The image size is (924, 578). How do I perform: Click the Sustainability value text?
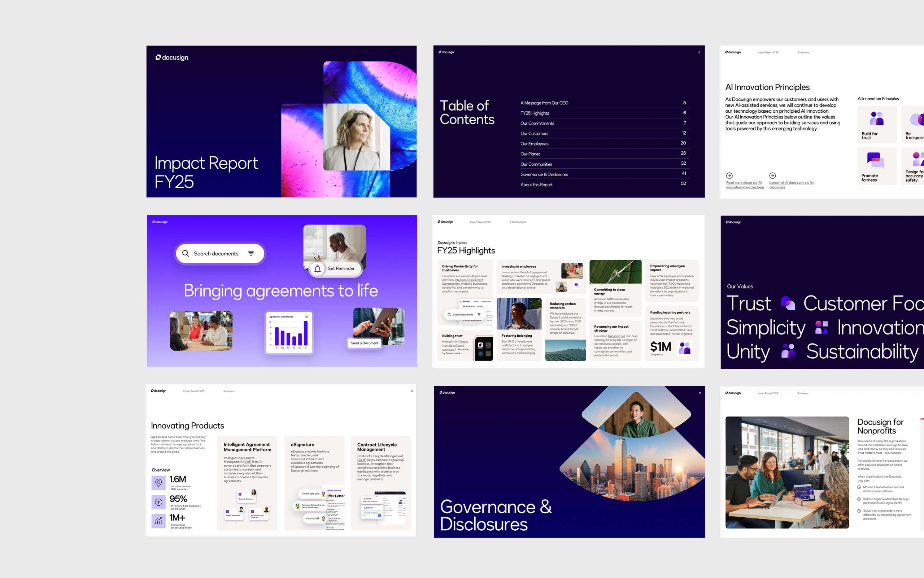click(x=862, y=351)
